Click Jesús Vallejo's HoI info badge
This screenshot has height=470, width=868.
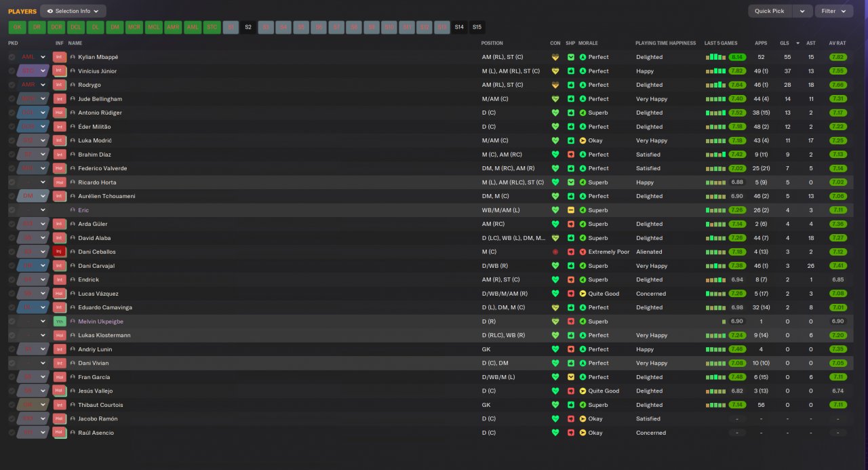click(59, 391)
